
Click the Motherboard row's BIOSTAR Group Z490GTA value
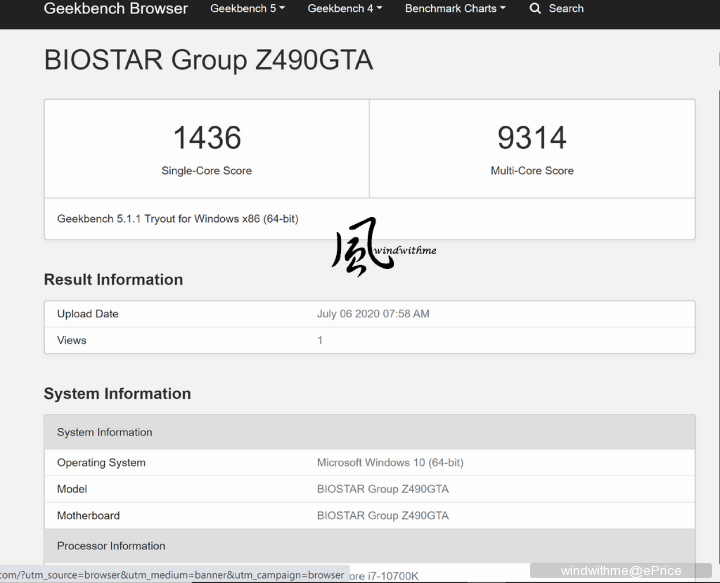[383, 516]
